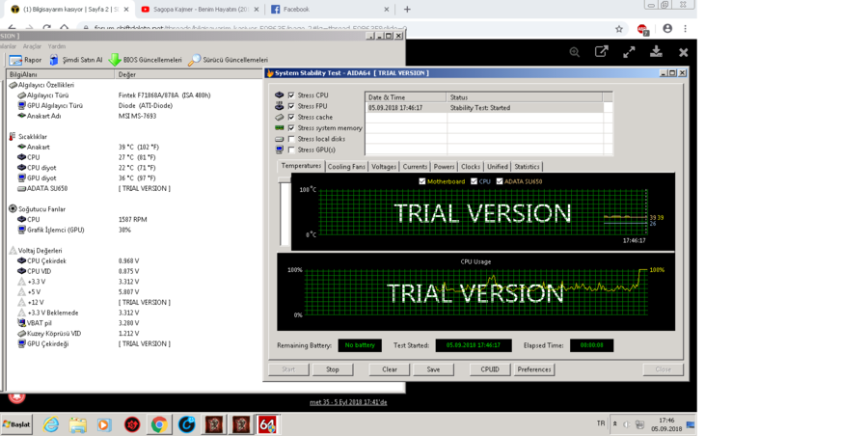
Task: Click the image download arrow icon
Action: pos(656,52)
